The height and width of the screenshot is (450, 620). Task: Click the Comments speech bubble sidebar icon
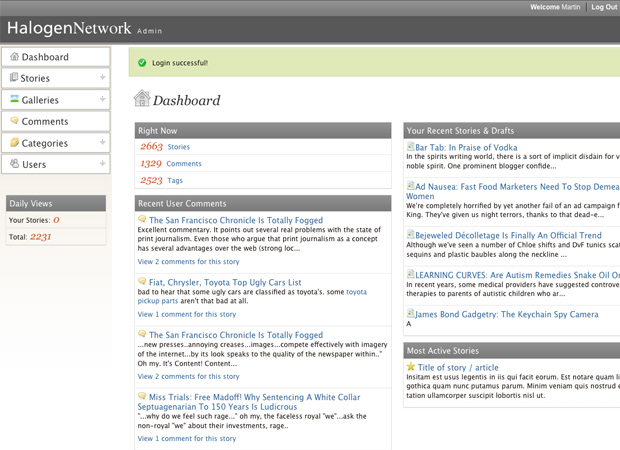tap(14, 120)
